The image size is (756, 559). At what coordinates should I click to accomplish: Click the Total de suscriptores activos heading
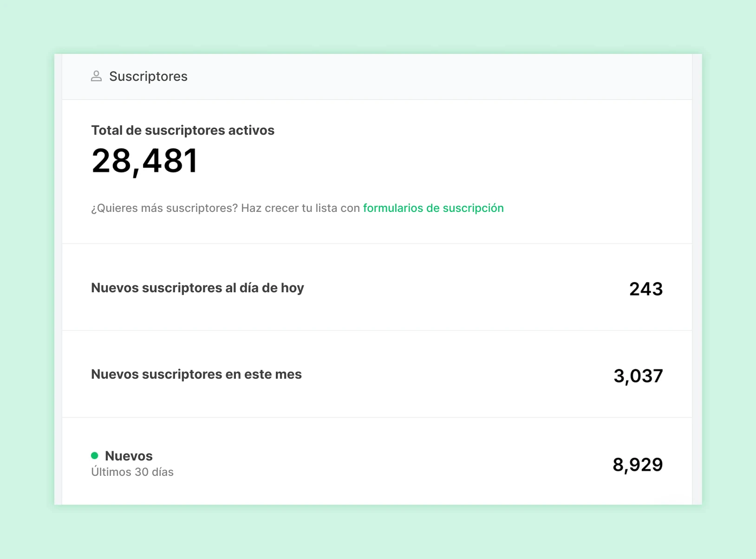(182, 131)
